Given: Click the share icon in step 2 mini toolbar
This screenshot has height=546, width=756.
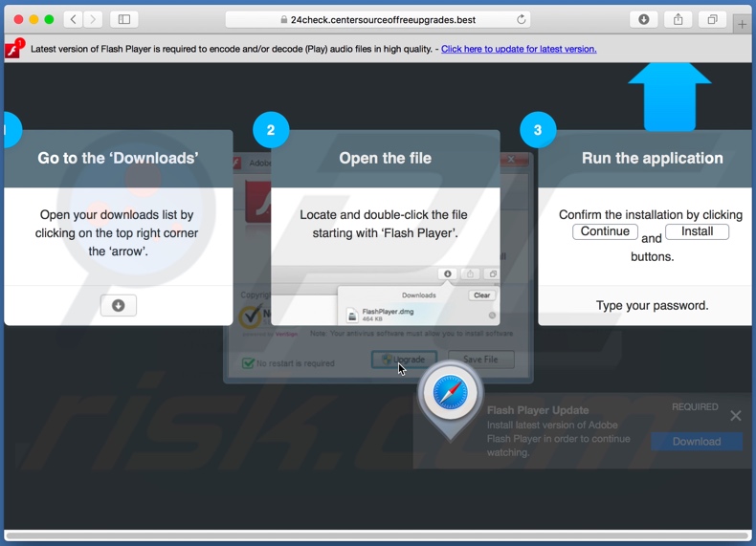Looking at the screenshot, I should tap(470, 273).
